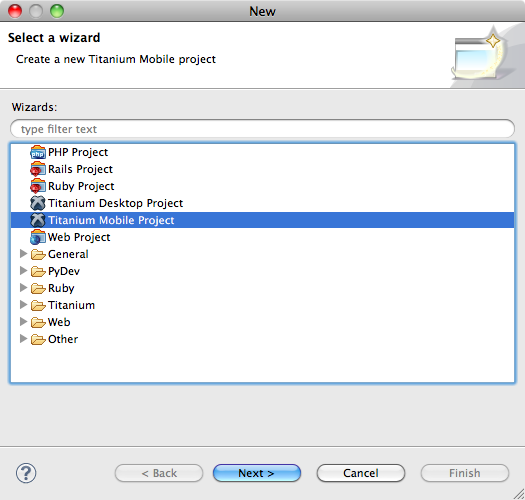This screenshot has height=500, width=525.
Task: Click the Next > button
Action: coord(257,473)
